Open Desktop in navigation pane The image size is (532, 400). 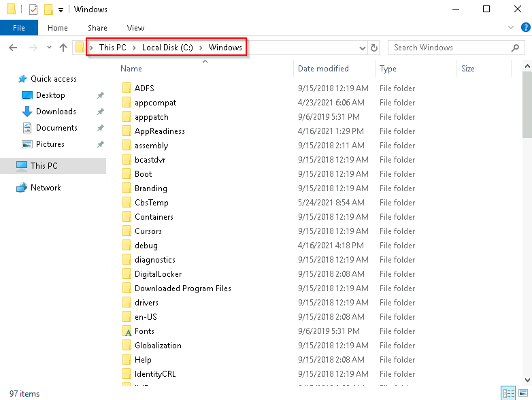pos(50,95)
